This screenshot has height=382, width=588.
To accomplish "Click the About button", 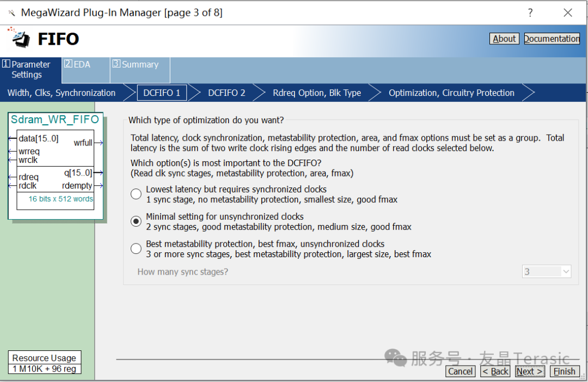I will pos(504,38).
